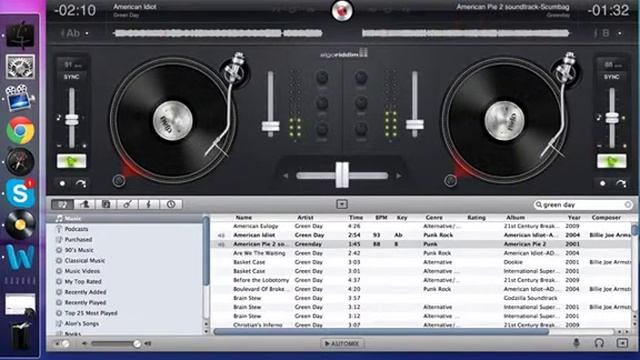Click the right deck loop arrow icon
This screenshot has width=640, height=360.
point(621,184)
